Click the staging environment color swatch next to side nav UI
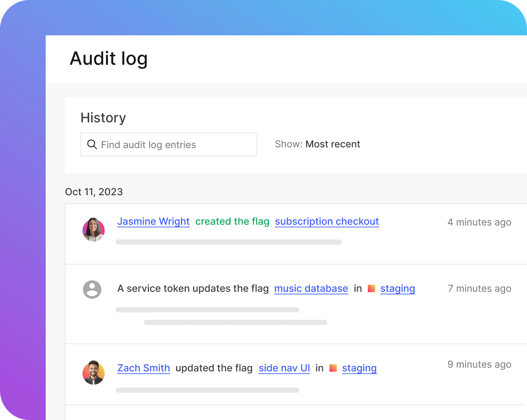 tap(333, 368)
